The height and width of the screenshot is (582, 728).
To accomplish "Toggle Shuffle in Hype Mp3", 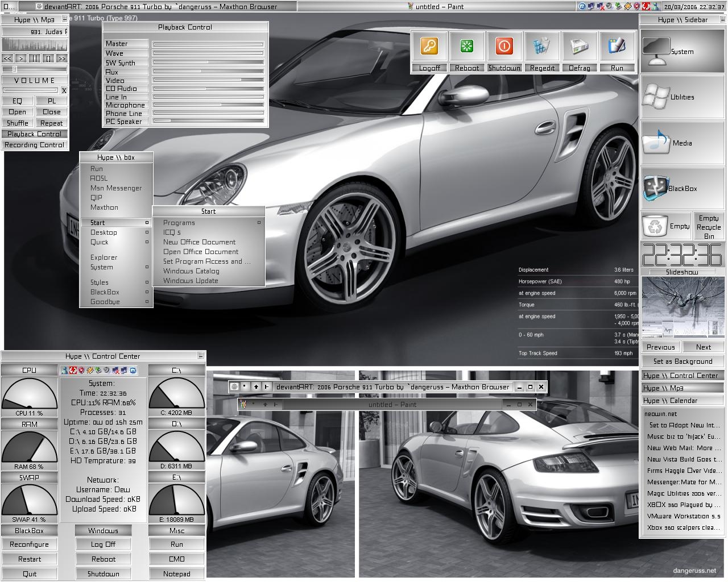I will coord(18,123).
